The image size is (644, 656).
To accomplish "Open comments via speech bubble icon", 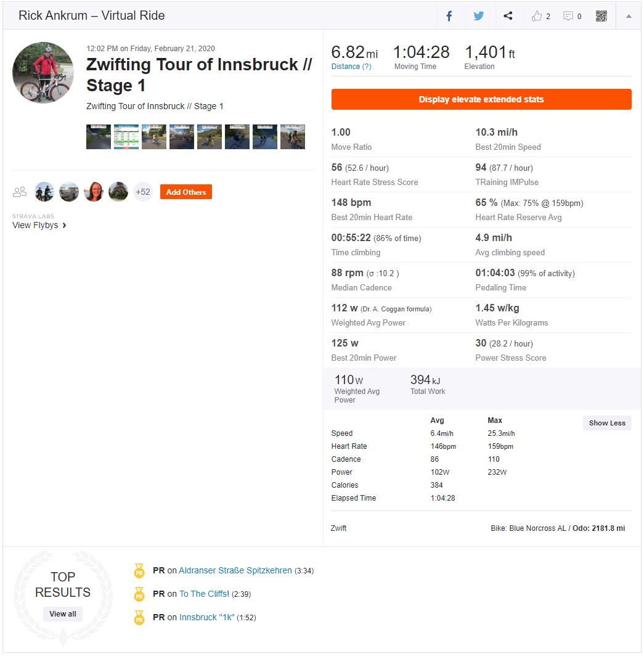I will pos(568,16).
